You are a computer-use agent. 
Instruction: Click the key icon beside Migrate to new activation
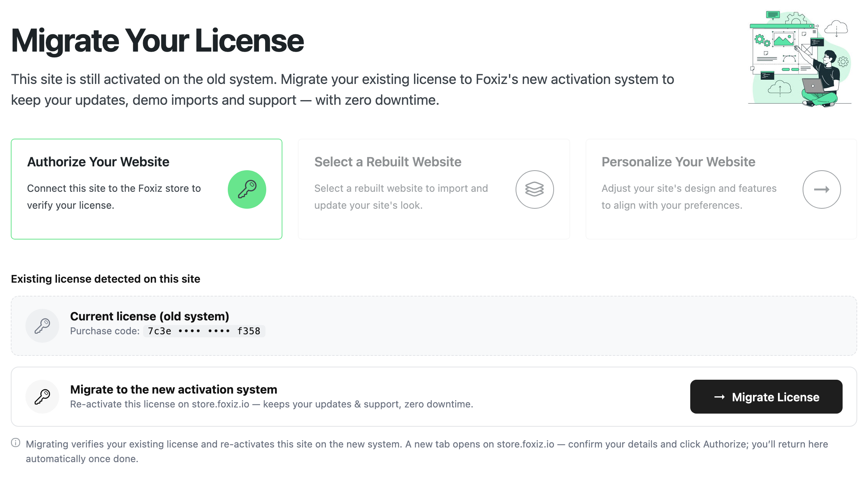tap(42, 397)
